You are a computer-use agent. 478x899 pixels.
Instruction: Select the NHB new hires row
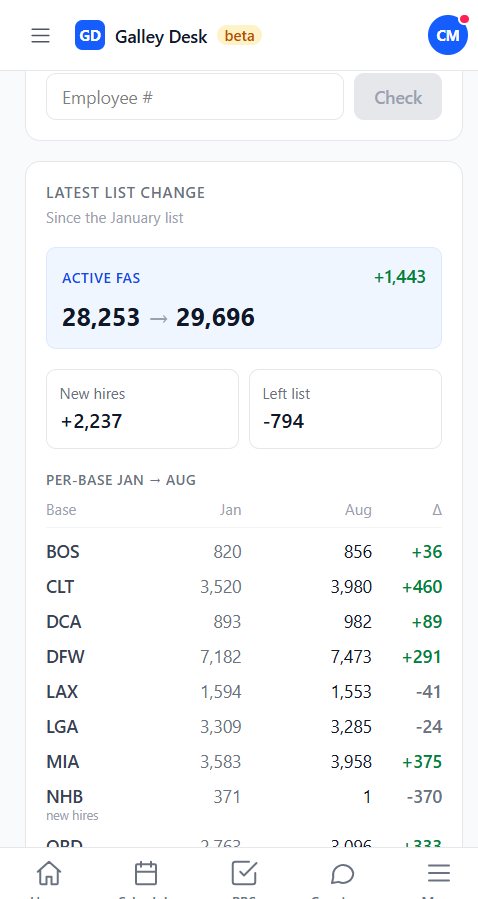(x=244, y=804)
